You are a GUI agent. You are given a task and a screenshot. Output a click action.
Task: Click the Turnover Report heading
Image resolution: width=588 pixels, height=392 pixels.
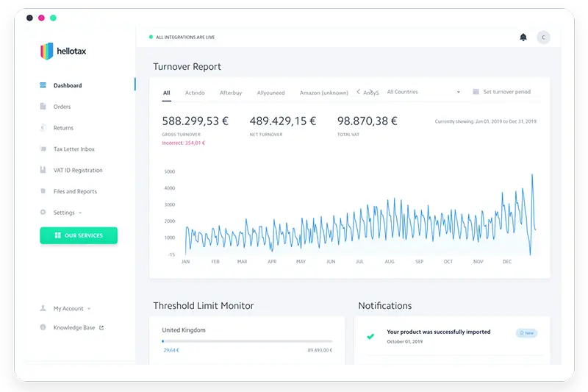[x=187, y=66]
